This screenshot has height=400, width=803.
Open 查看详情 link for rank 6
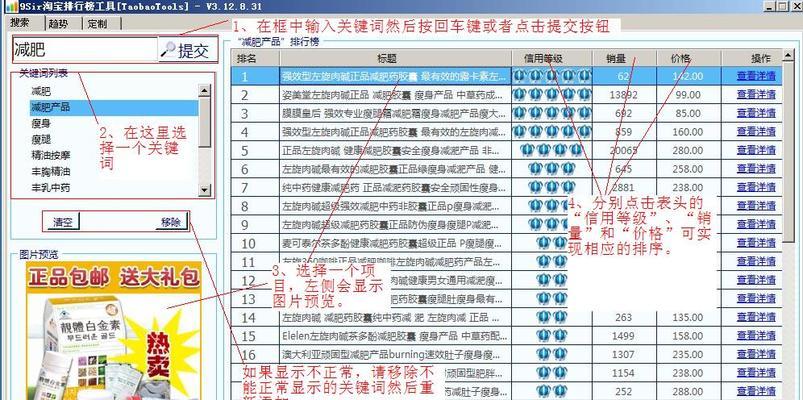[x=756, y=169]
